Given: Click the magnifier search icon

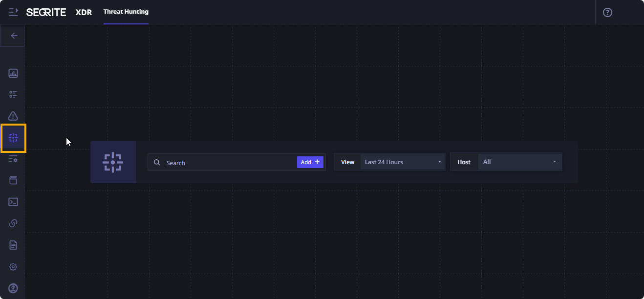Looking at the screenshot, I should click(157, 163).
